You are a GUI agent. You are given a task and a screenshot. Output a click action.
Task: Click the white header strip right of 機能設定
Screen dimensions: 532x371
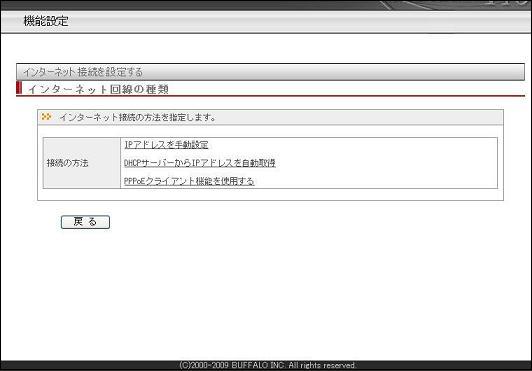click(x=299, y=21)
